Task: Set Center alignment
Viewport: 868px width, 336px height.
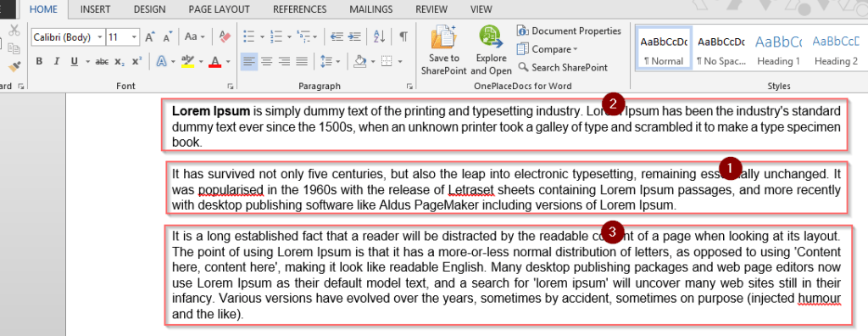Action: pos(267,61)
